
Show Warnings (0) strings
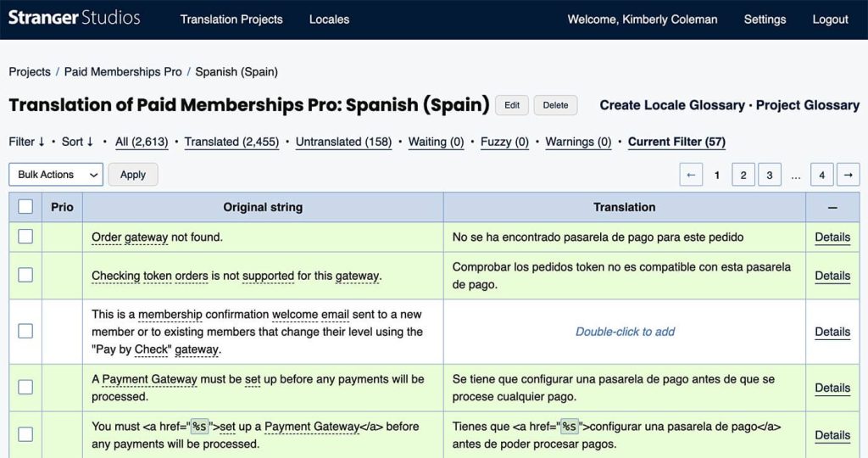(x=578, y=142)
